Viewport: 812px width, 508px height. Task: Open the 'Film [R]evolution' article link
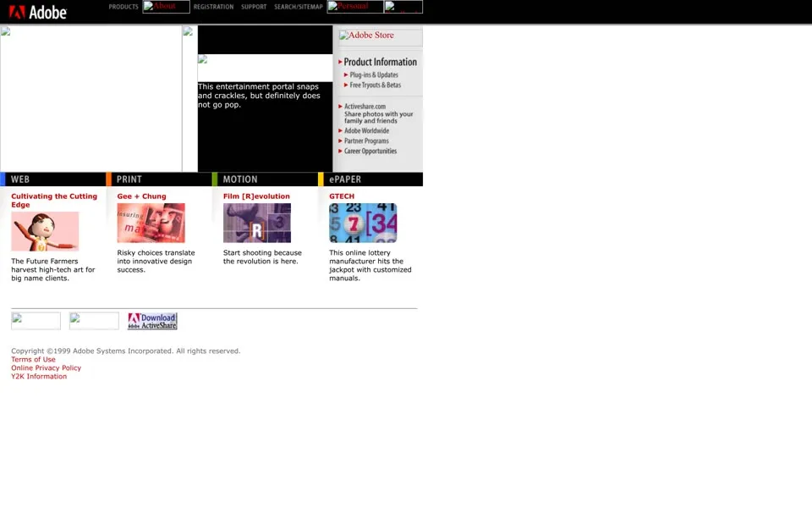coord(256,196)
